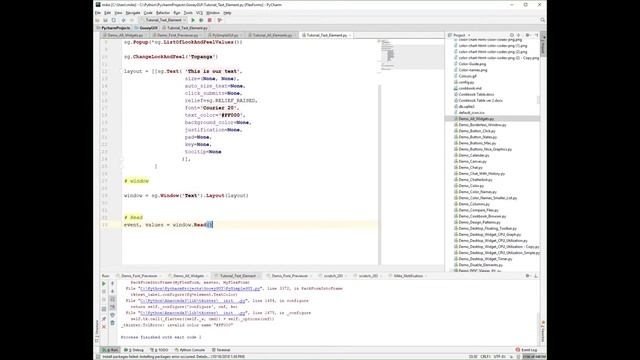Open the search everywhere magnifier icon
This screenshot has height=360, width=640.
pos(542,20)
